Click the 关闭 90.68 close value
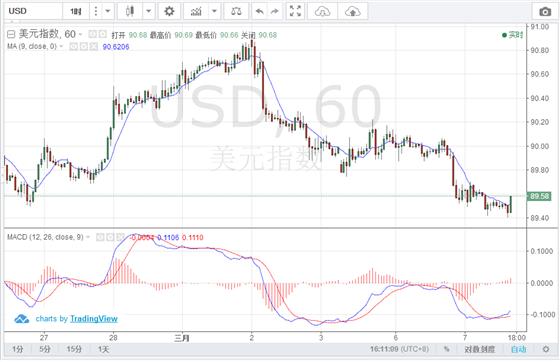Image resolution: width=560 pixels, height=362 pixels. pyautogui.click(x=259, y=35)
